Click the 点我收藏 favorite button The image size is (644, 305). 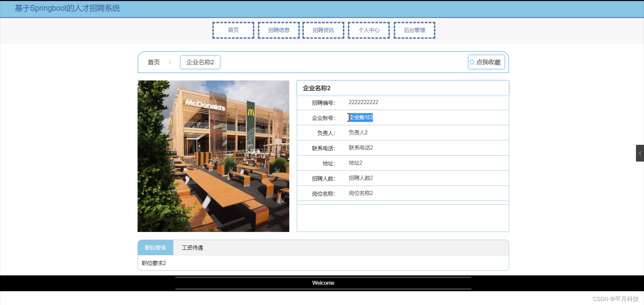[x=486, y=62]
